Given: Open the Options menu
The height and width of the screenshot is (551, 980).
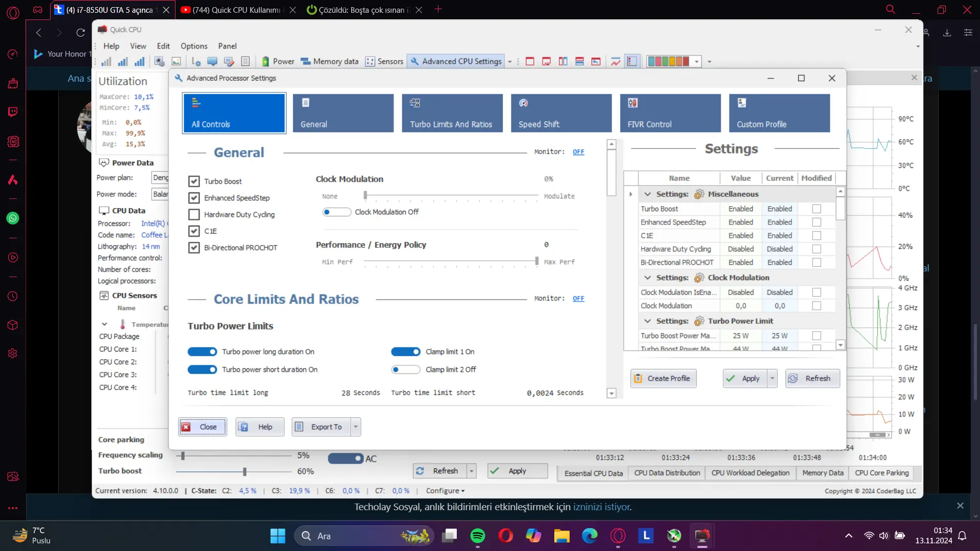Looking at the screenshot, I should 194,46.
